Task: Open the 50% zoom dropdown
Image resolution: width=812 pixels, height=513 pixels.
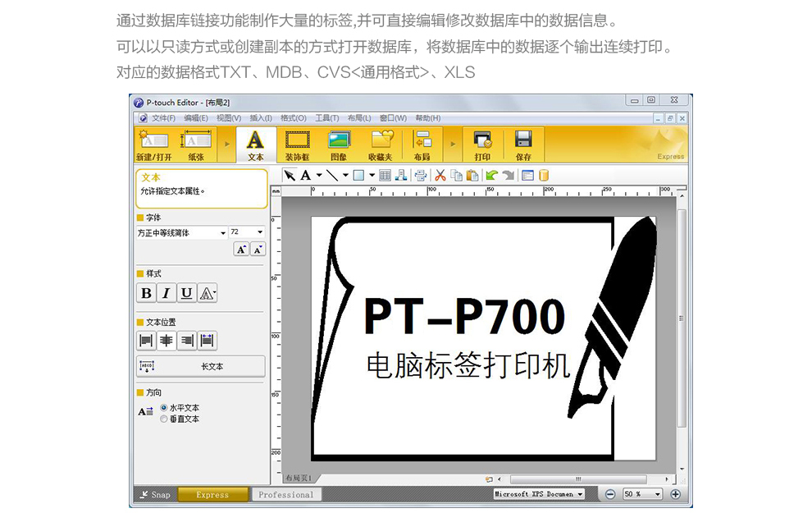Action: [x=658, y=494]
